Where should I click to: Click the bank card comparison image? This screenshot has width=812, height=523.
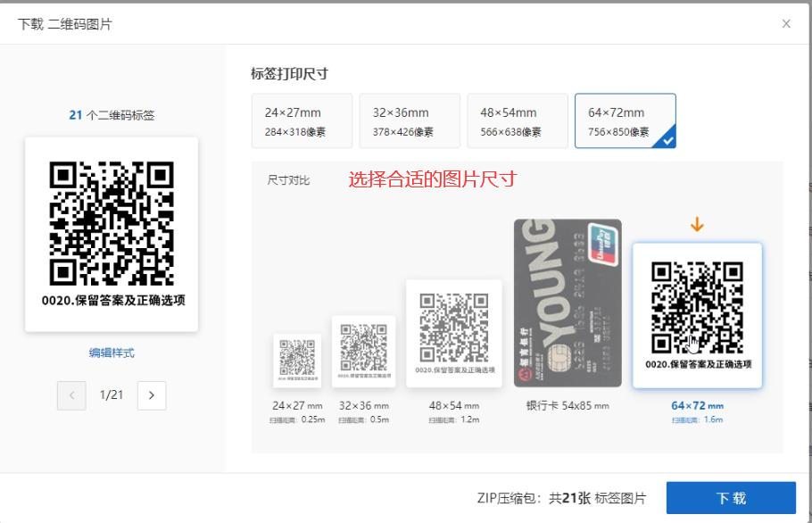(568, 303)
